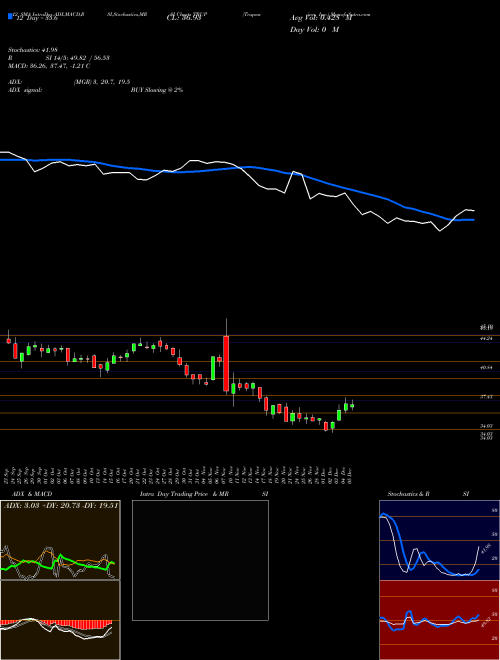This screenshot has width=500, height=660.
Task: Click the 'ADX & MACD' panel title
Action: 32,494
